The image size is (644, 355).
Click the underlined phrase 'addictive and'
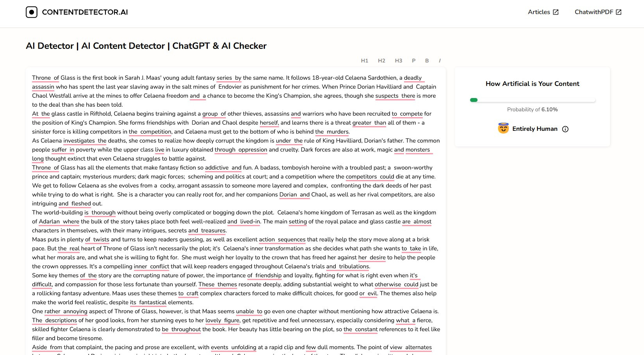[223, 168]
